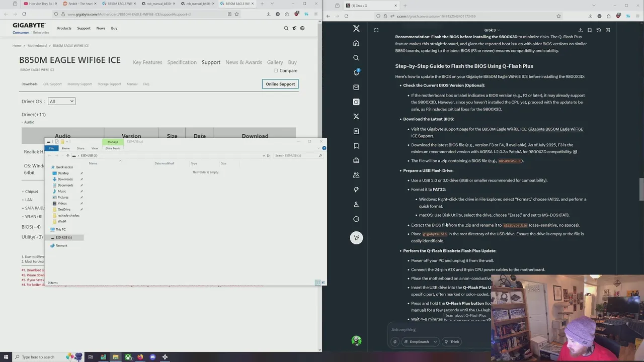This screenshot has width=644, height=362.
Task: Open X bookmarks icon in sidebar
Action: click(x=356, y=146)
